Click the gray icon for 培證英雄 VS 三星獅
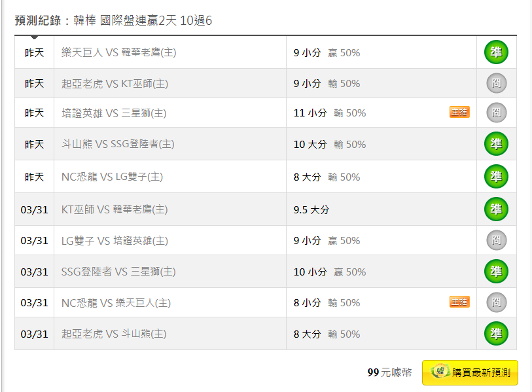The image size is (532, 392). pyautogui.click(x=496, y=113)
